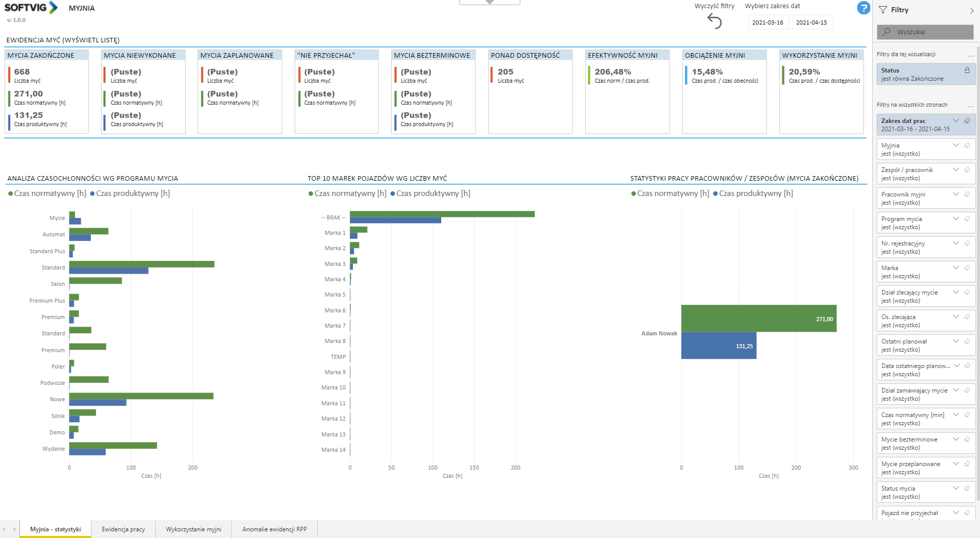Click the MYCIA ZAKOŃCZONE card header

coord(41,55)
